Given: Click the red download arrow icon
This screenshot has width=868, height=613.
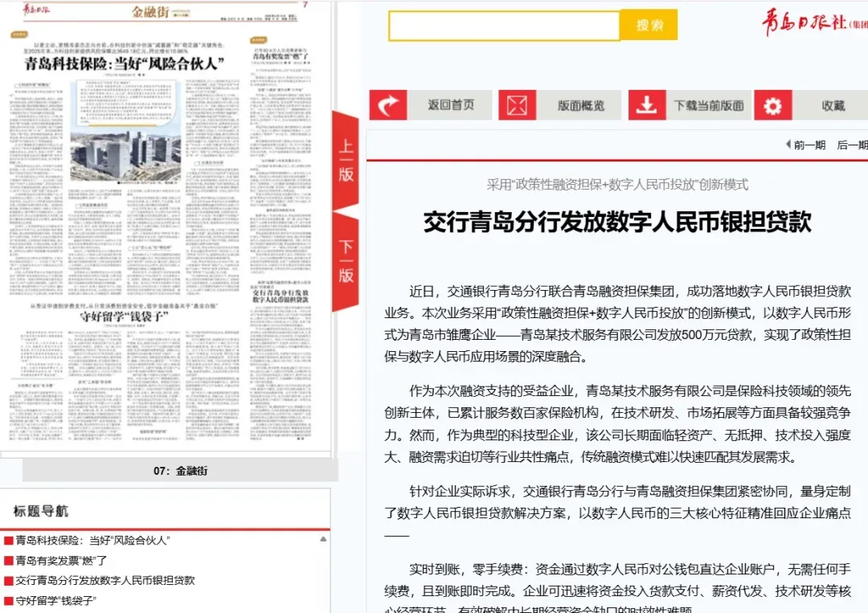Looking at the screenshot, I should (x=646, y=105).
